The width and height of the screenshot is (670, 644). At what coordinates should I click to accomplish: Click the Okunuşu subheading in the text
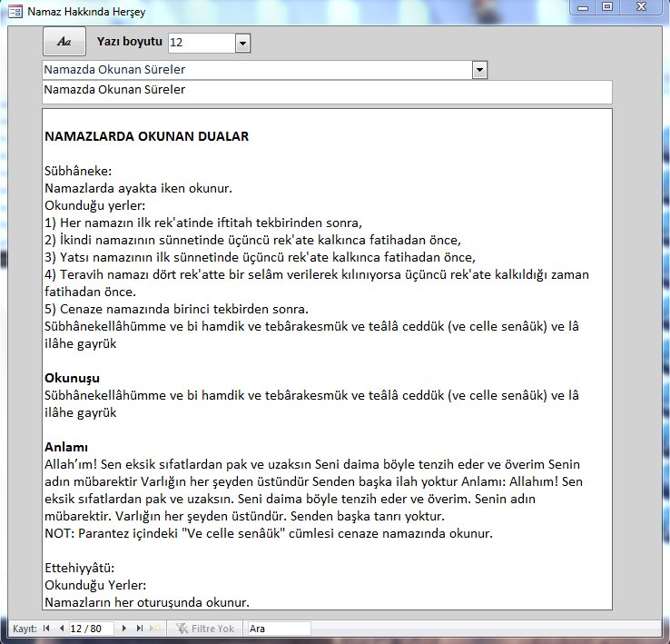[x=72, y=377]
